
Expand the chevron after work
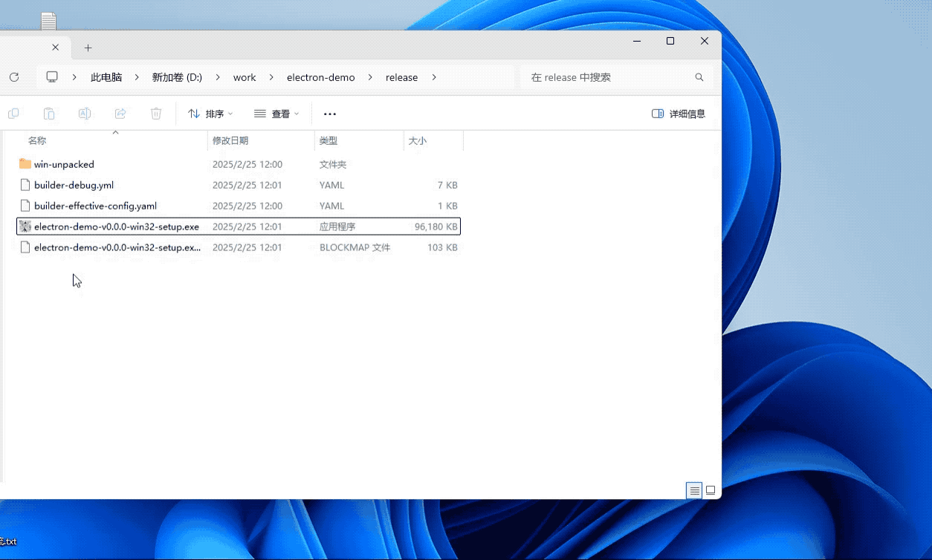click(x=271, y=77)
